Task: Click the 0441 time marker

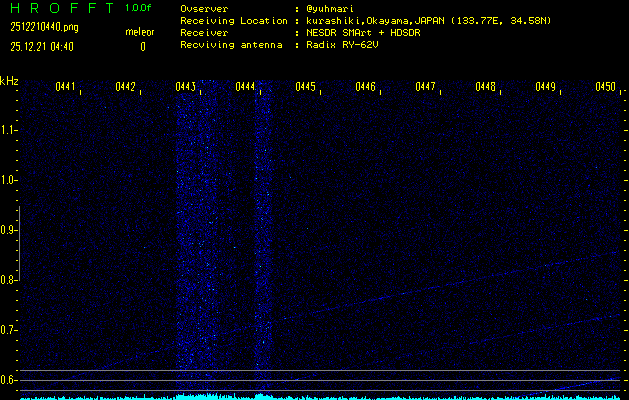Action: tap(66, 88)
